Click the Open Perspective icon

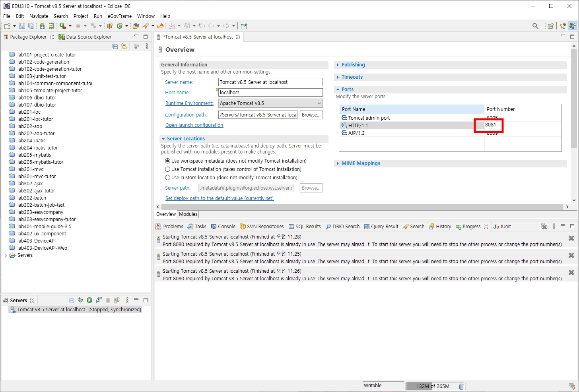(550, 26)
